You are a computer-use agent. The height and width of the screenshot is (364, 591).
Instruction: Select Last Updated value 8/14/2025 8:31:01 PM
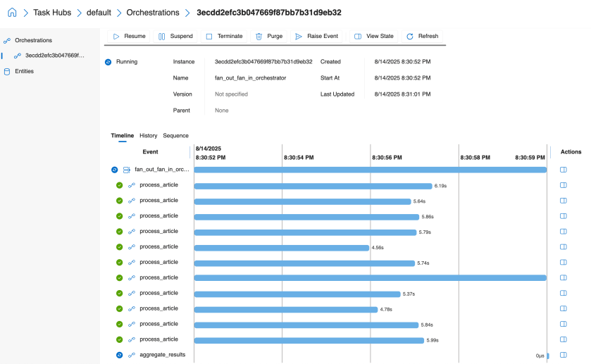[x=402, y=94]
